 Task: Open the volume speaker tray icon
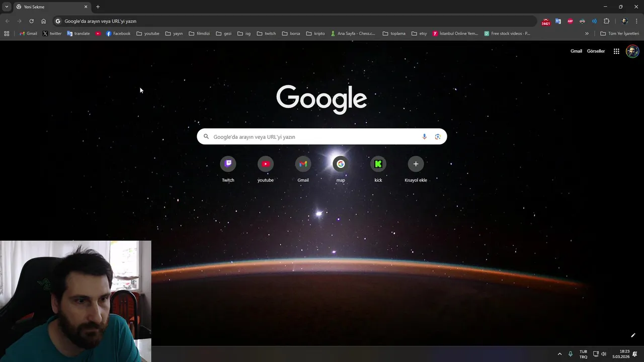604,354
